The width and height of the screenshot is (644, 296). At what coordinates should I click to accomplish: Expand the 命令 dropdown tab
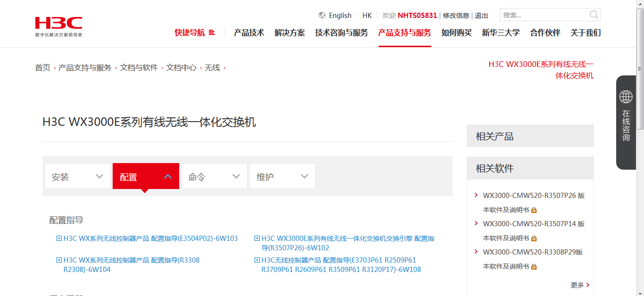point(214,176)
